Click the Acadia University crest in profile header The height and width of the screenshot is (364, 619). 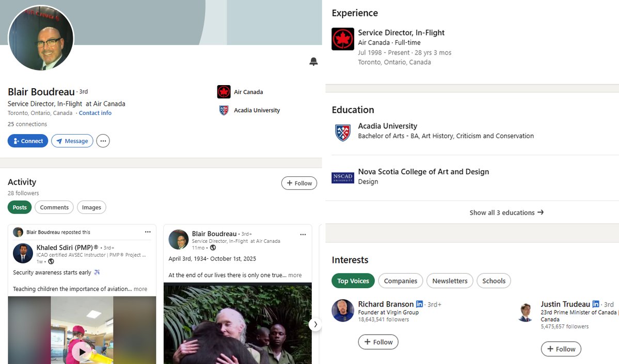click(224, 110)
